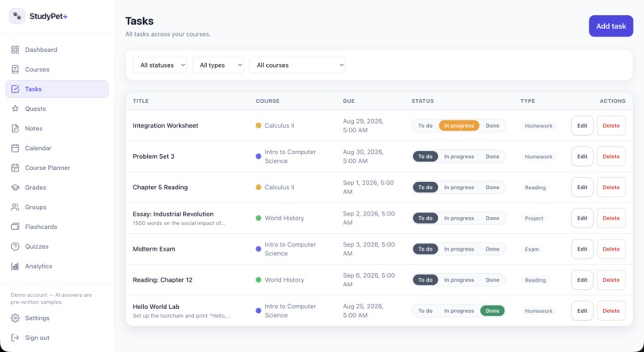Screen dimensions: 644x352
Task: Open Course Planner menu entry
Action: click(x=57, y=168)
